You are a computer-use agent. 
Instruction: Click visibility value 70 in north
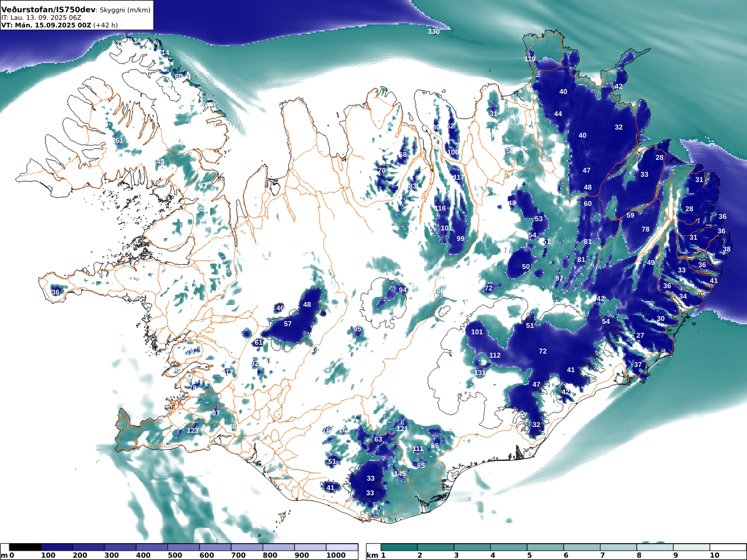[x=382, y=170]
